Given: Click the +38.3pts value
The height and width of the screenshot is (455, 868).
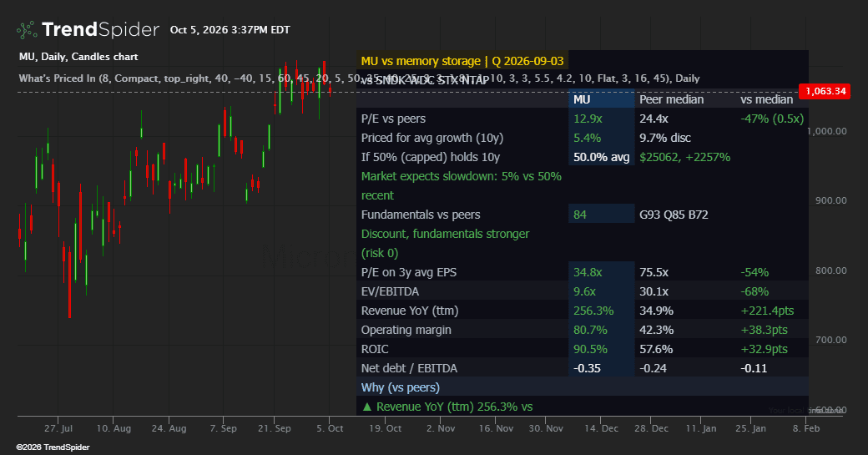Looking at the screenshot, I should coord(764,330).
